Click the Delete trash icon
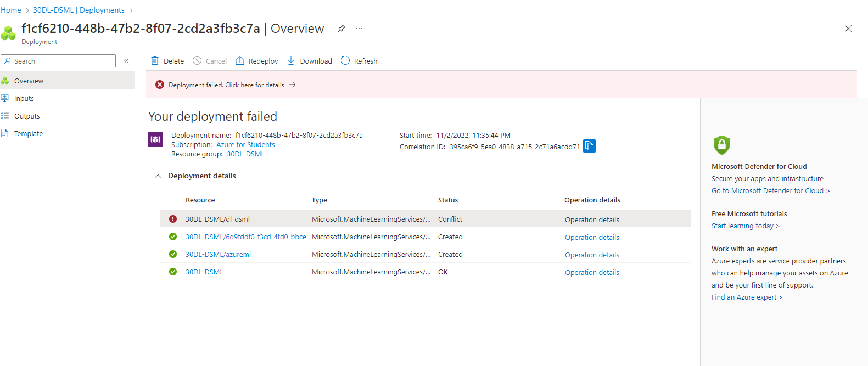 tap(155, 60)
